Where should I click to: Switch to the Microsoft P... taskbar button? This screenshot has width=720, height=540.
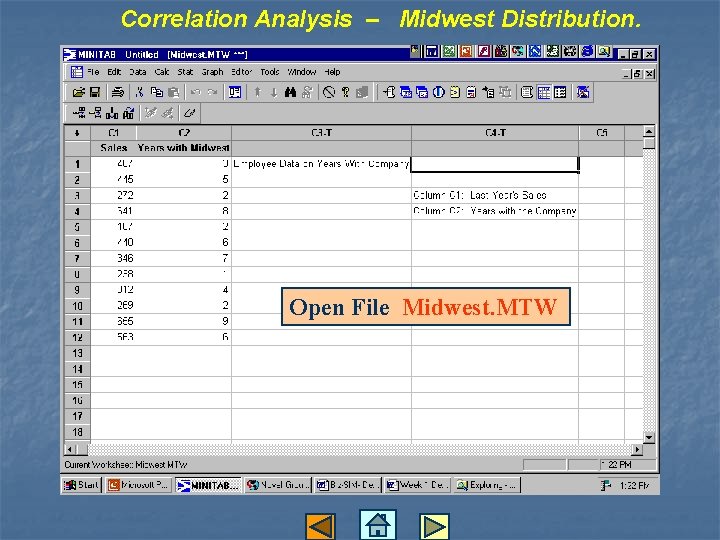click(139, 485)
